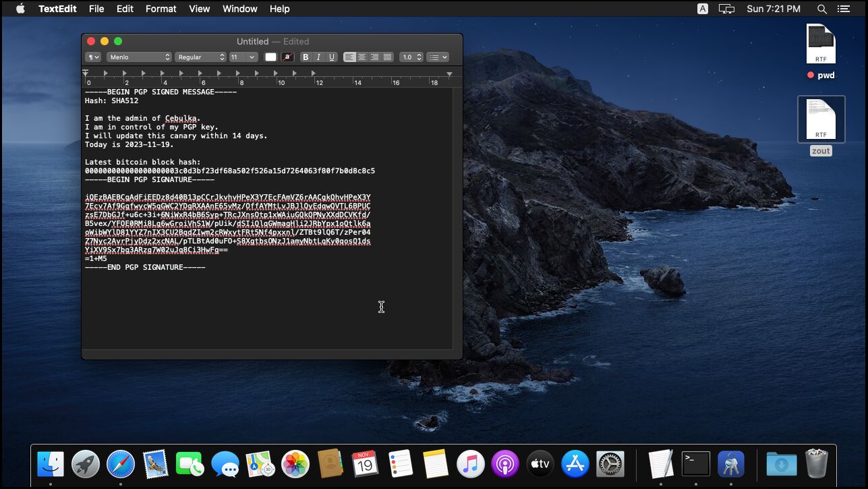Justify the text alignment
The image size is (868, 489).
click(x=388, y=57)
